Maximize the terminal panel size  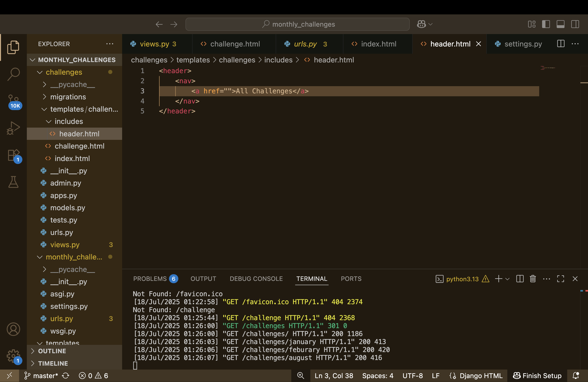click(561, 279)
